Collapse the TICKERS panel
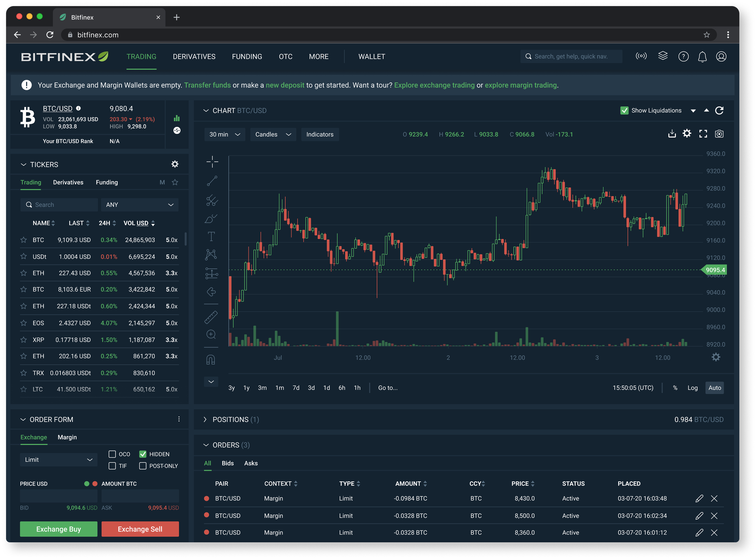Screen dimensions: 756x559 (x=23, y=164)
